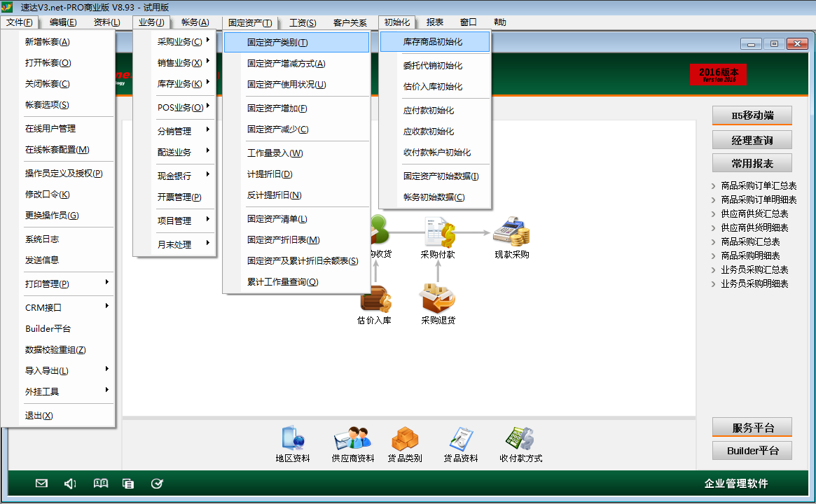Viewport: 816px width, 504px height.
Task: Choose 库存商品初始化 from the menu
Action: click(x=433, y=42)
